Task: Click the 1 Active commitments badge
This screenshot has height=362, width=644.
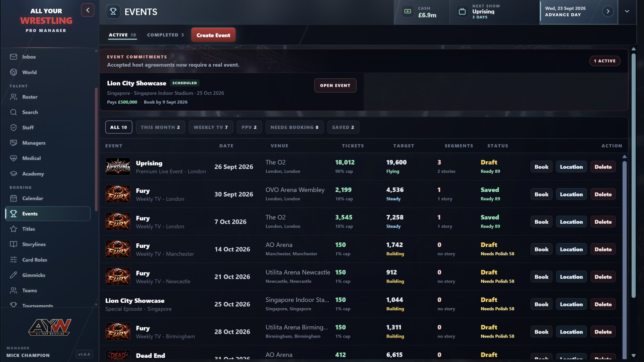Action: pyautogui.click(x=605, y=61)
